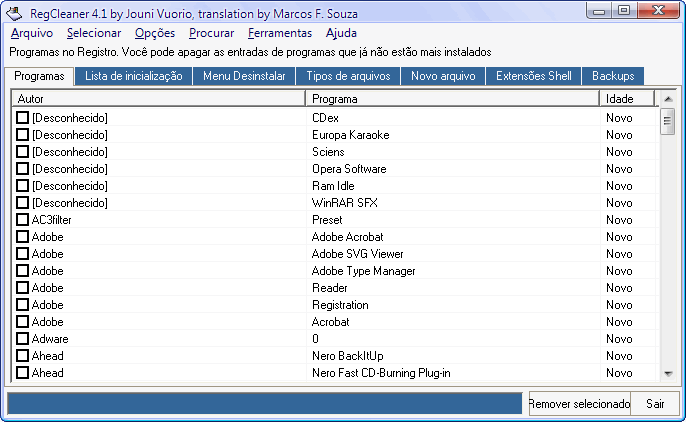Select the Opera Software program name
The image size is (686, 422).
click(349, 169)
